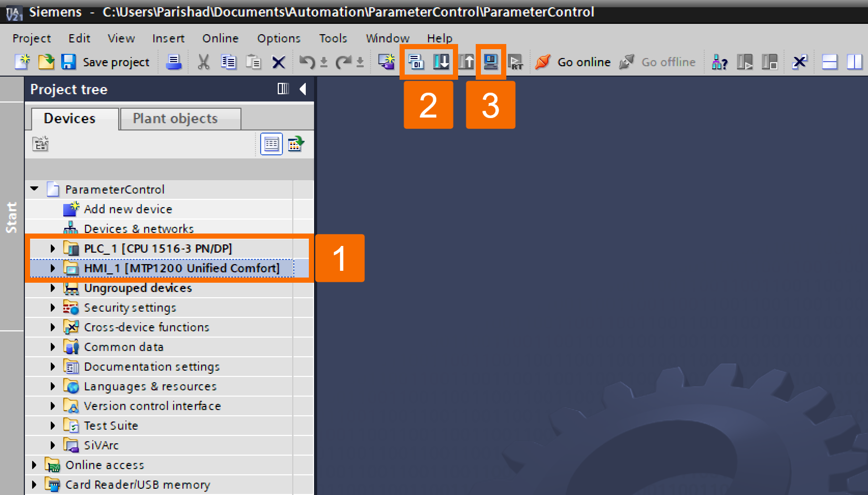Screen dimensions: 868x495
Task: Click the Cross-references X icon in toolbar
Action: click(x=800, y=62)
